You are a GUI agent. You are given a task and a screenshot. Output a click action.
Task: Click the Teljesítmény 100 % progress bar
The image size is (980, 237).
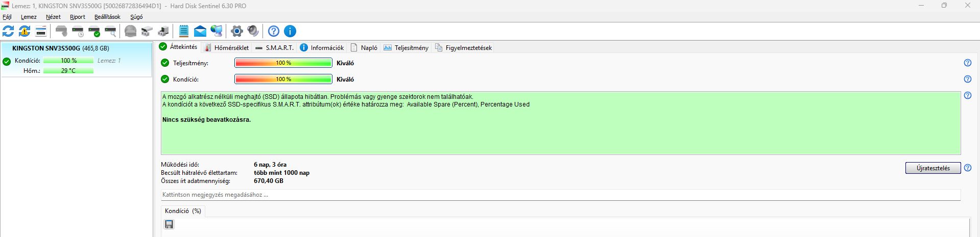click(283, 63)
